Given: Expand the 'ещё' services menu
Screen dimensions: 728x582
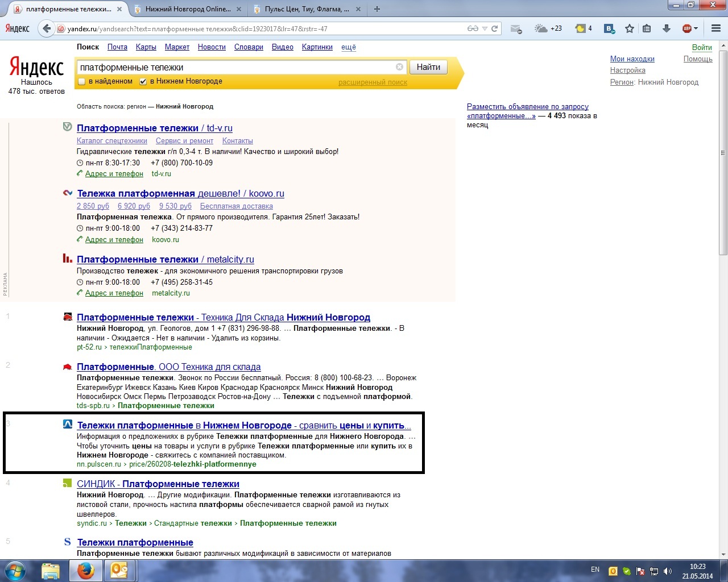Looking at the screenshot, I should coord(348,47).
